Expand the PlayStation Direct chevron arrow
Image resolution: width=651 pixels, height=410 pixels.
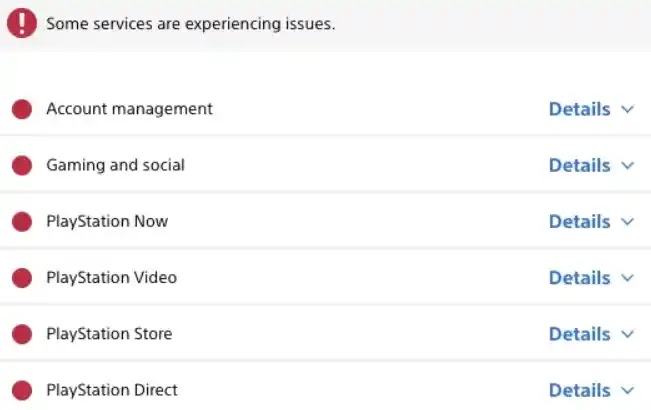(x=628, y=390)
